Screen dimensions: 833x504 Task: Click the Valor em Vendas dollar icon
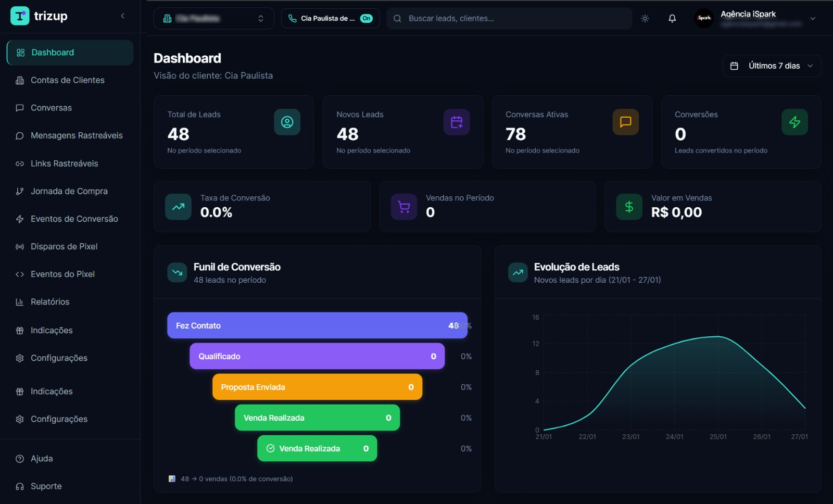tap(629, 207)
